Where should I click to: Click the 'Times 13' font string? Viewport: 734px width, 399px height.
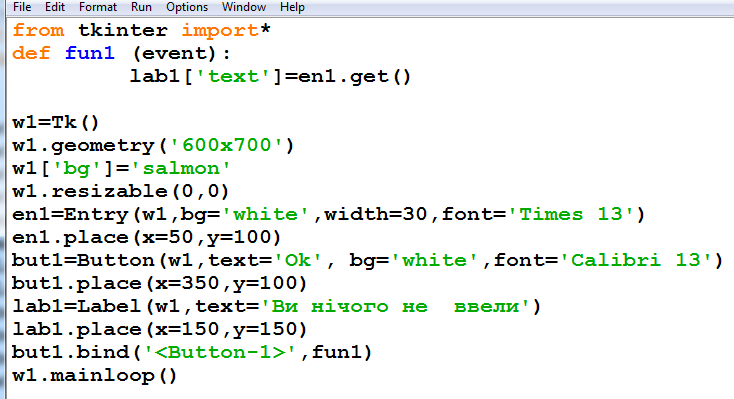(571, 214)
